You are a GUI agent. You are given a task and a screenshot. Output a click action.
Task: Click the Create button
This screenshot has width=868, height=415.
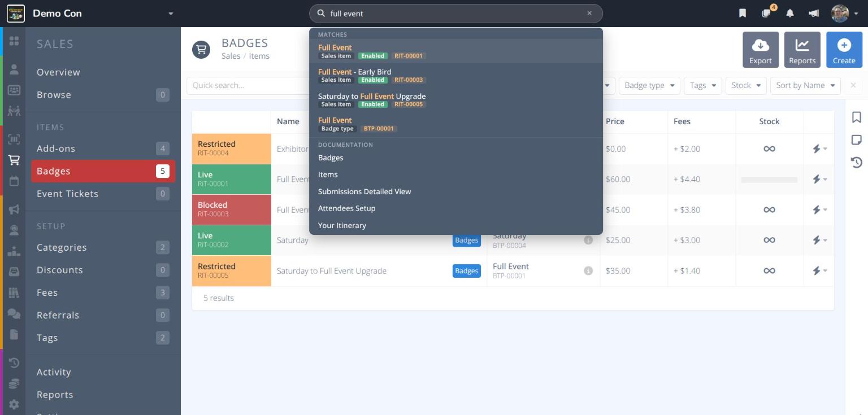pyautogui.click(x=844, y=50)
